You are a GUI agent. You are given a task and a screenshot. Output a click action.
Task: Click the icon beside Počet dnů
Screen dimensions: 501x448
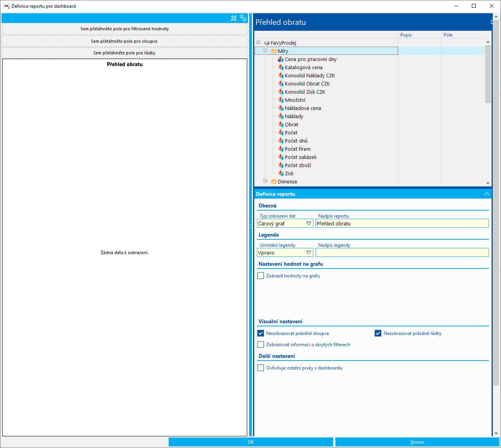[281, 141]
